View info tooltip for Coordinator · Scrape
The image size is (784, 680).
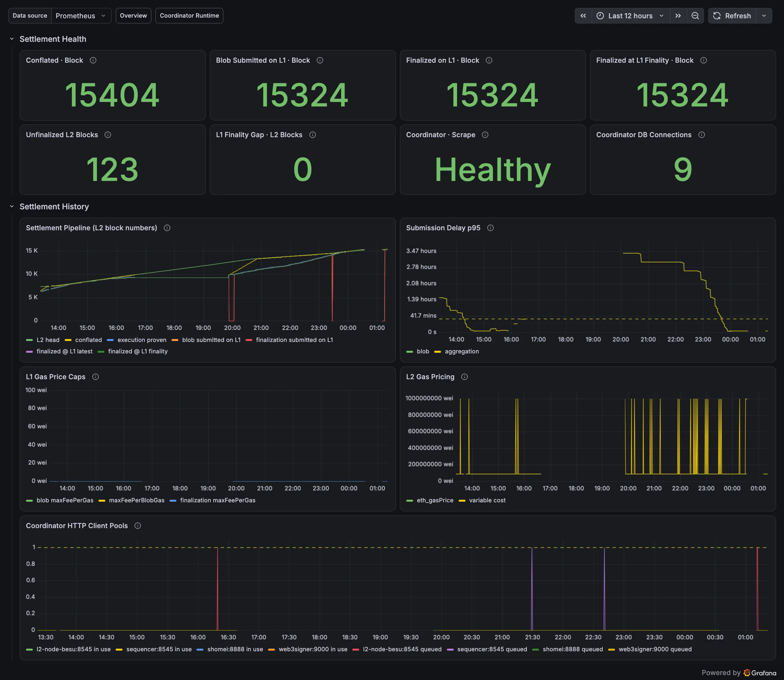tap(485, 135)
